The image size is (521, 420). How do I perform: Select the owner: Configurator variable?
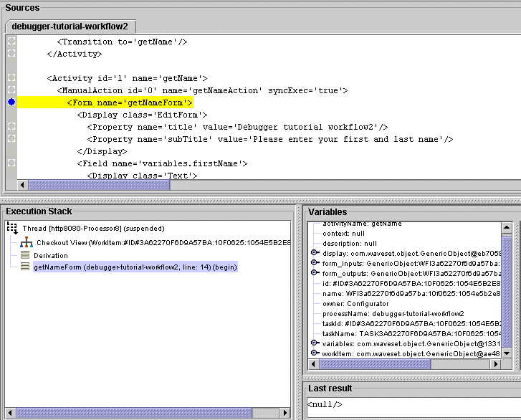pos(355,304)
